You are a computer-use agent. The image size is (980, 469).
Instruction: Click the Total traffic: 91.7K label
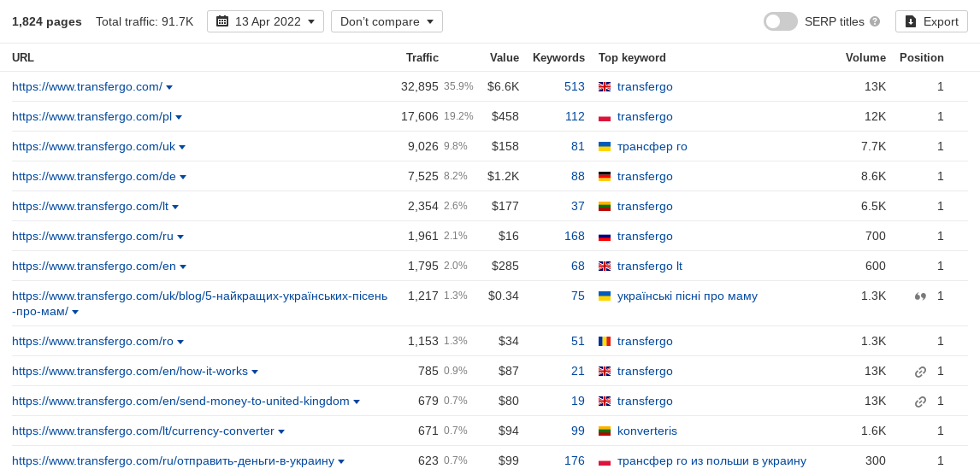coord(145,22)
